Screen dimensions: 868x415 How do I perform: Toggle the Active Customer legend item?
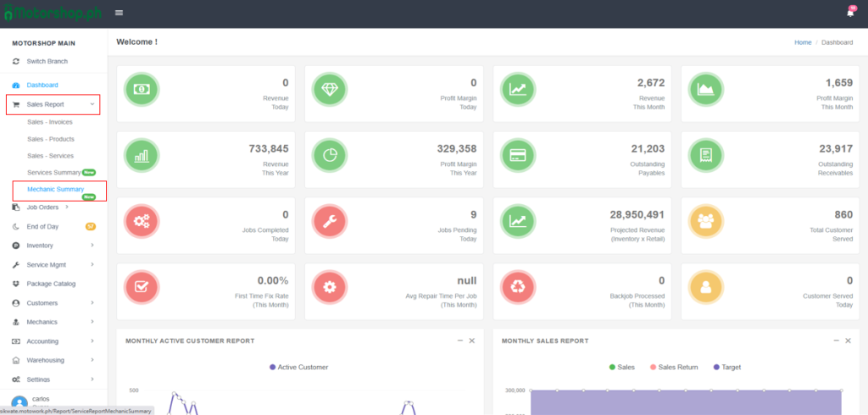298,367
